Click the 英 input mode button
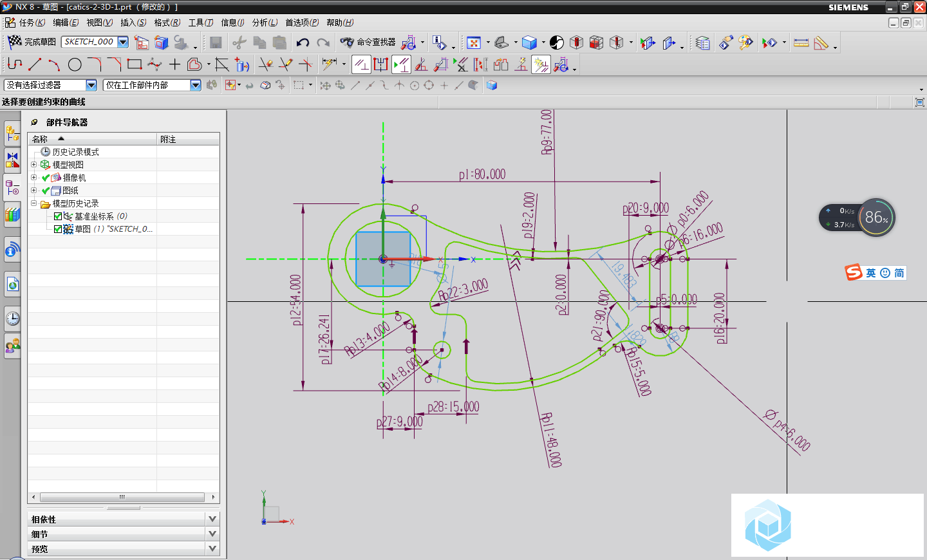 870,273
